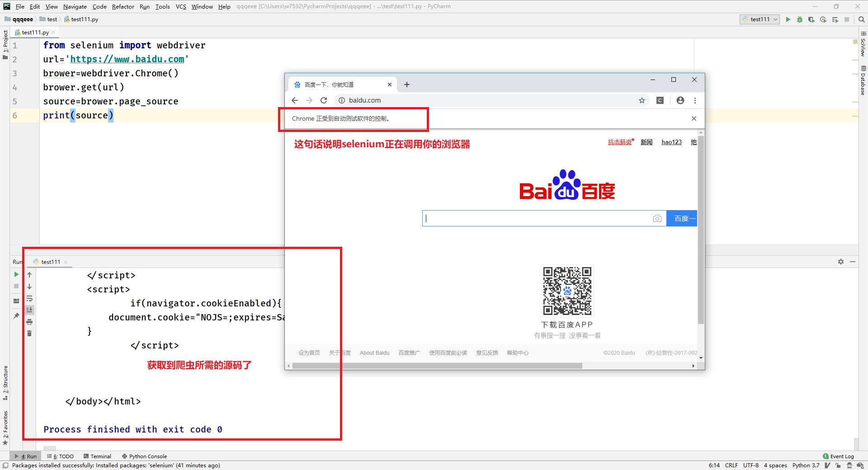This screenshot has width=868, height=470.
Task: Open the hao123 link on Baidu
Action: [x=671, y=142]
